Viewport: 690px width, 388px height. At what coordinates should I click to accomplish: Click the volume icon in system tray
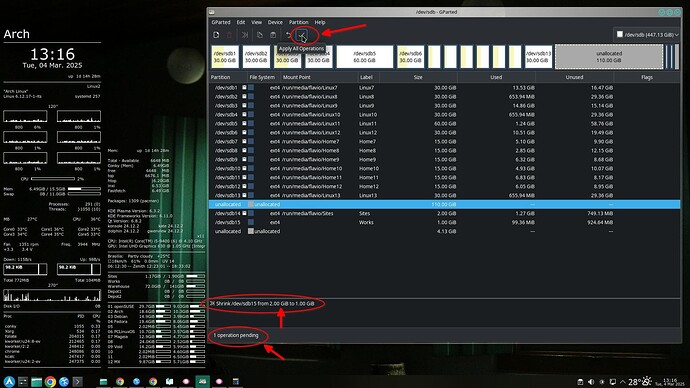tap(591, 382)
